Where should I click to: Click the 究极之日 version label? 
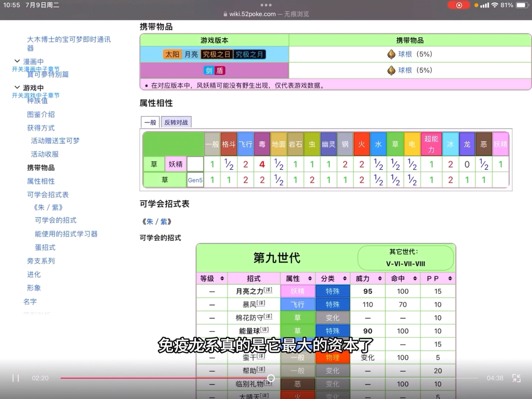pos(216,54)
